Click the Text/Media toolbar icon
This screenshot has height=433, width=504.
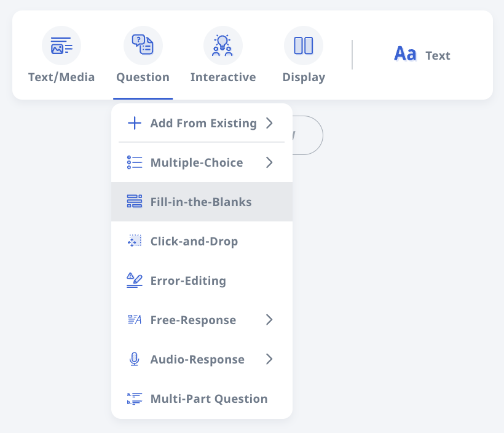tap(61, 46)
